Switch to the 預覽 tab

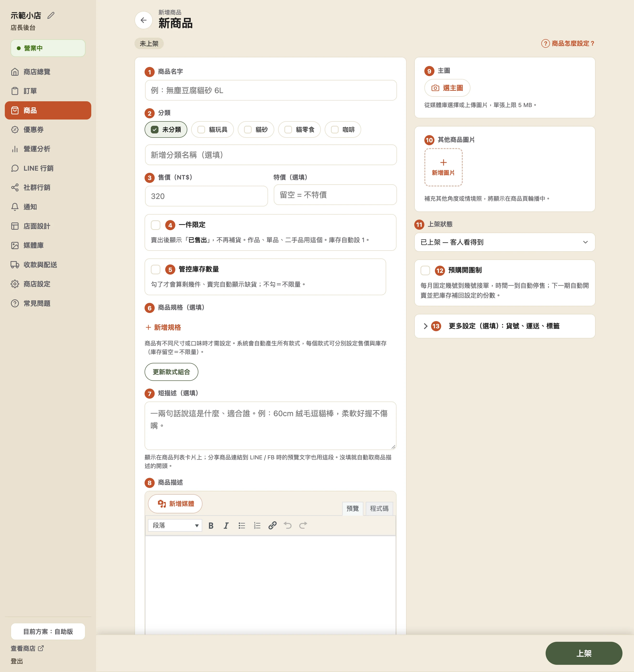click(353, 509)
